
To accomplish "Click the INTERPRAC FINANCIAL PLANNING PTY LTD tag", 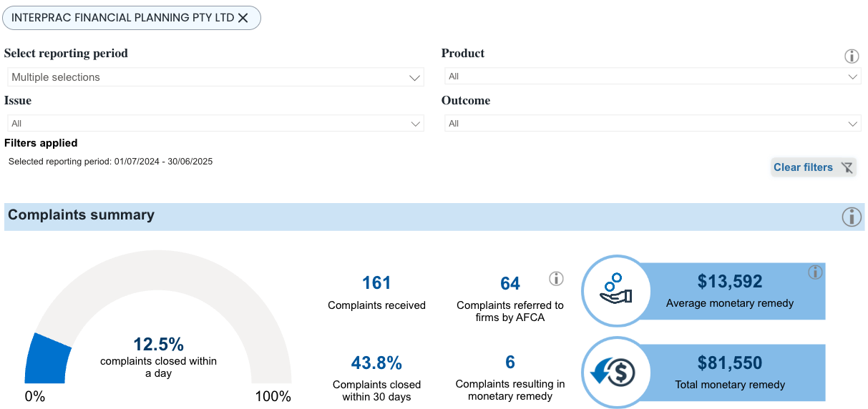I will (x=122, y=18).
